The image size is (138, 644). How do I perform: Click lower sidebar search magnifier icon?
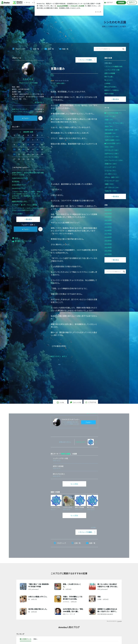(x=124, y=272)
